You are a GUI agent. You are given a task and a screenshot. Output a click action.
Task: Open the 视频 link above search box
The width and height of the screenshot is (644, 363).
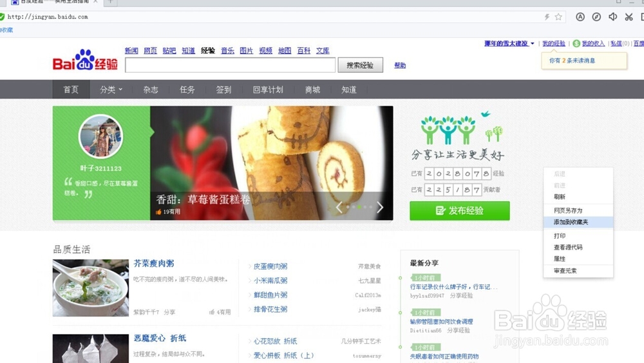click(x=266, y=50)
